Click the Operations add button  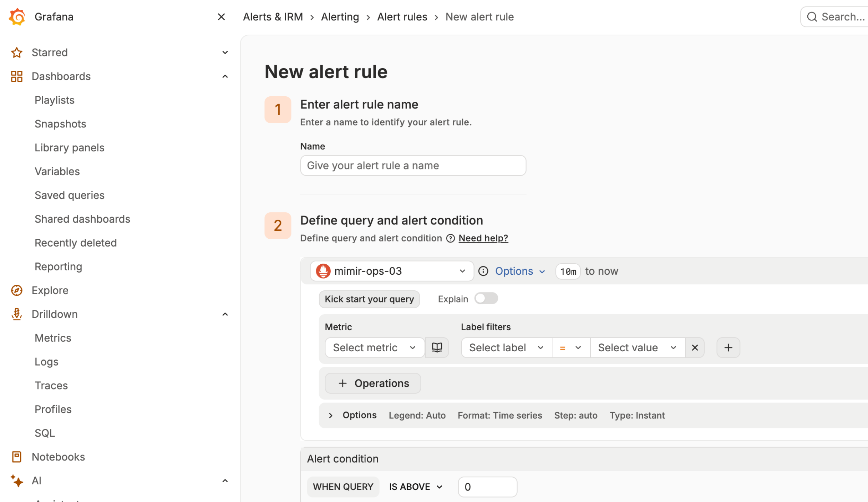[x=373, y=383]
